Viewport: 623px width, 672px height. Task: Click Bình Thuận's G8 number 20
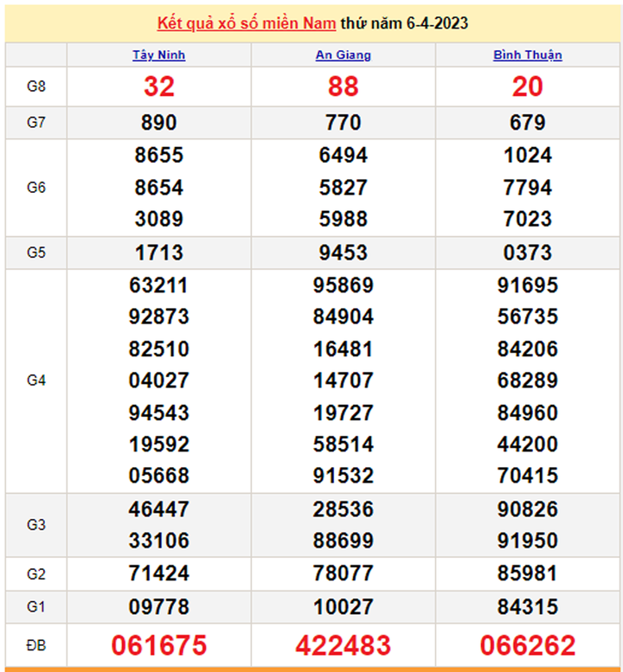tap(527, 86)
